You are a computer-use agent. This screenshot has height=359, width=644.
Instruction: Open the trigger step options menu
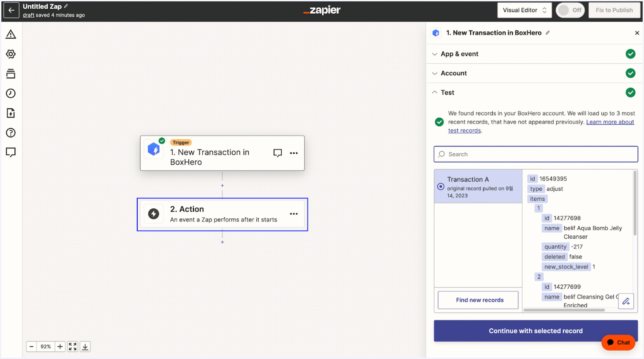294,153
